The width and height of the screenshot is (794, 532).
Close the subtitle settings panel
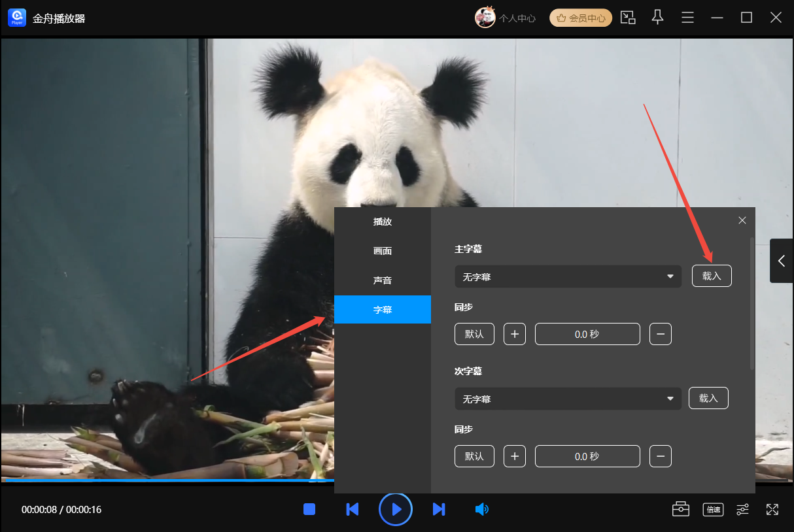(x=742, y=220)
